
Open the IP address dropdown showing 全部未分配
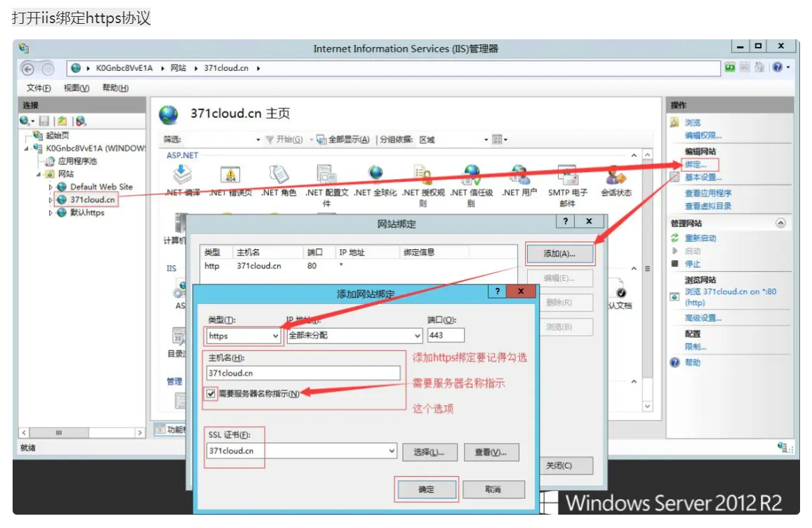point(354,336)
